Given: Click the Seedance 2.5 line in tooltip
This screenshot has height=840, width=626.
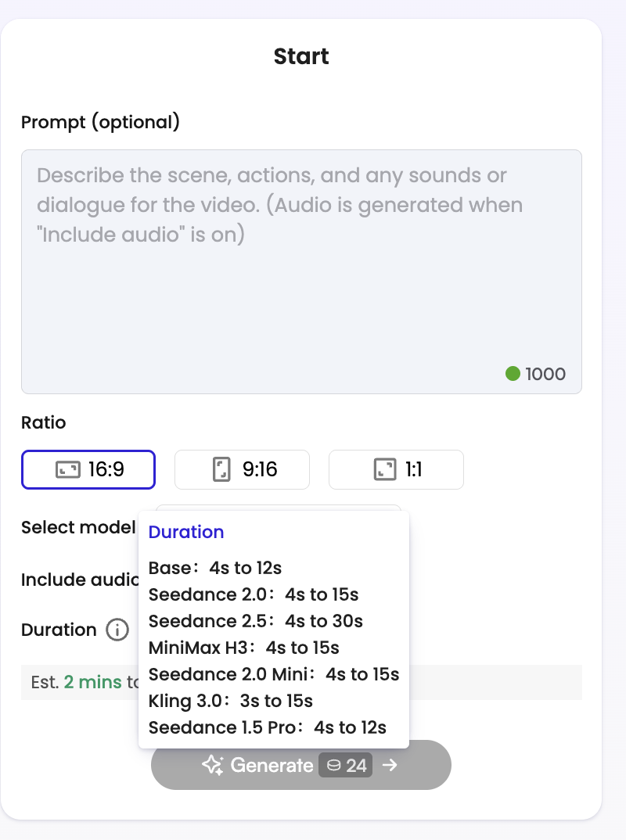Looking at the screenshot, I should click(x=256, y=621).
